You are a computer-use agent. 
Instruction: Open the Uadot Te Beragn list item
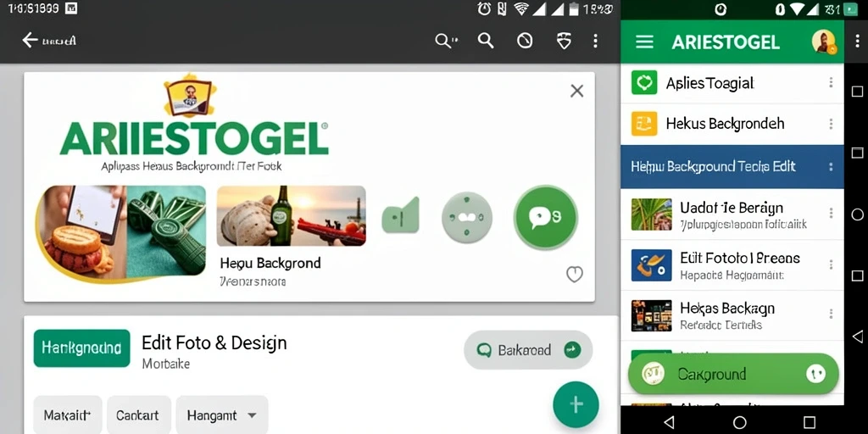coord(732,214)
